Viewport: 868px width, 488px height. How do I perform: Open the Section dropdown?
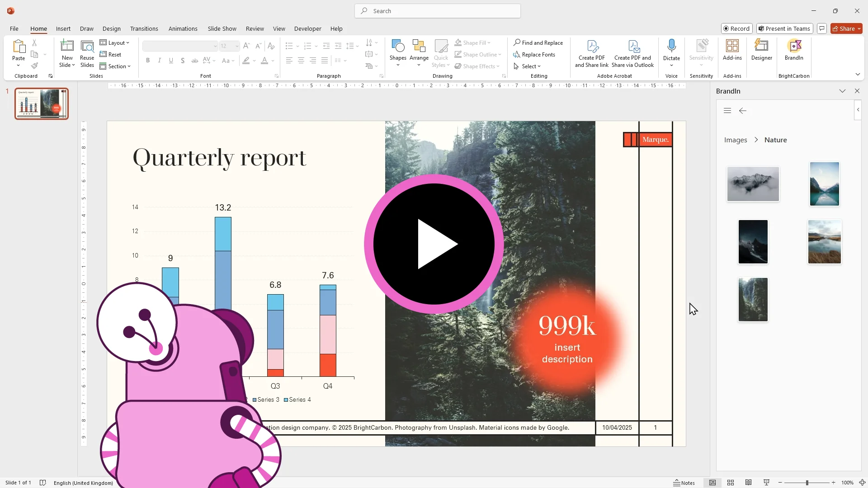pyautogui.click(x=115, y=66)
